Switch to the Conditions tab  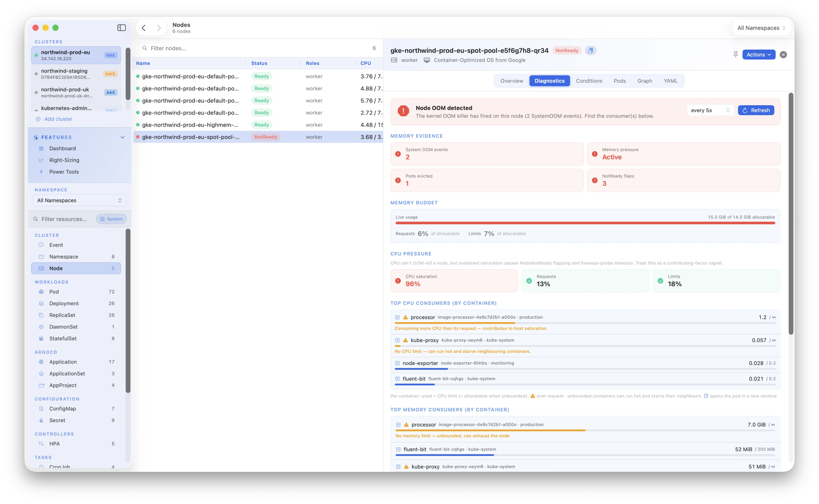[x=589, y=81]
